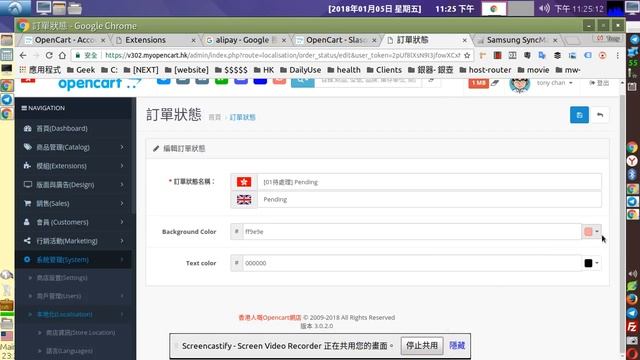Click the NAVIGATION header in the sidebar

pyautogui.click(x=43, y=108)
